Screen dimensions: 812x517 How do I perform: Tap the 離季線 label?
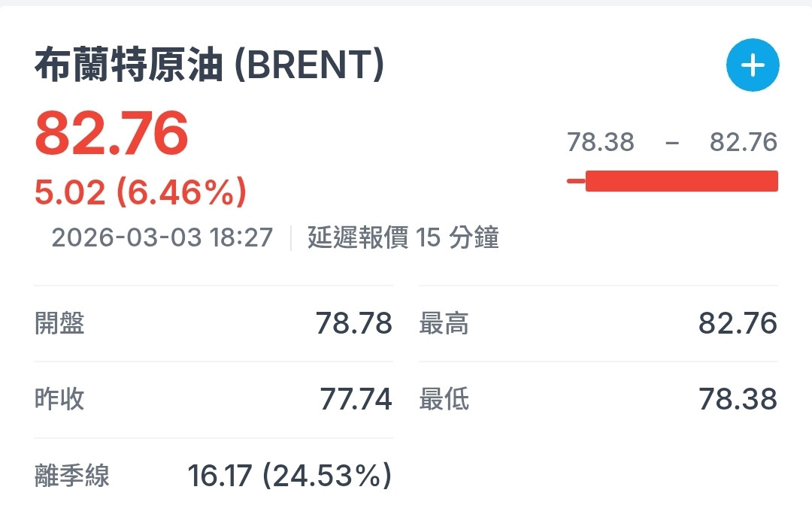72,476
